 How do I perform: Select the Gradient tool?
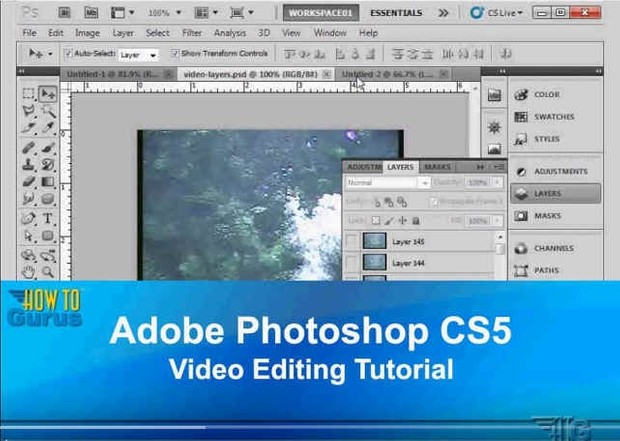(48, 182)
